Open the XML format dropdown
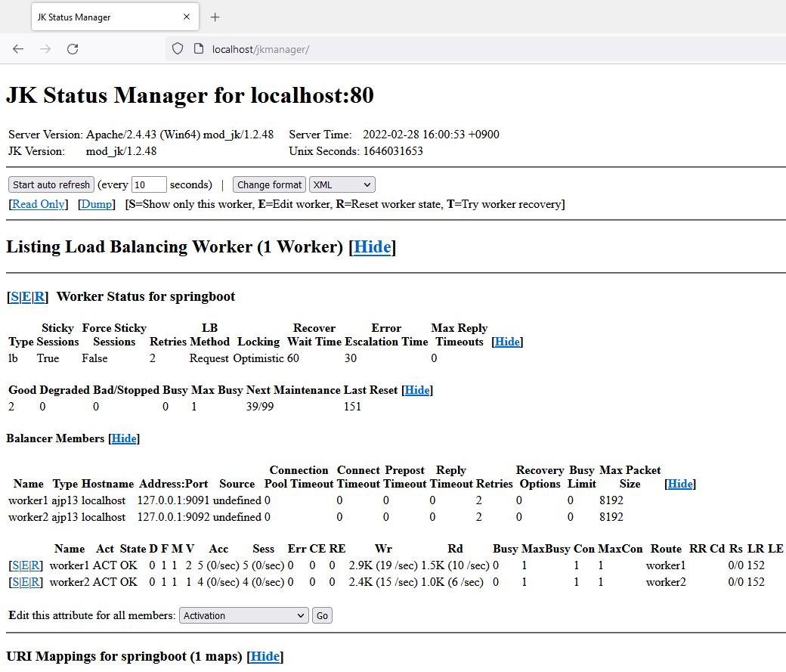Viewport: 786px width, 672px height. [x=342, y=184]
